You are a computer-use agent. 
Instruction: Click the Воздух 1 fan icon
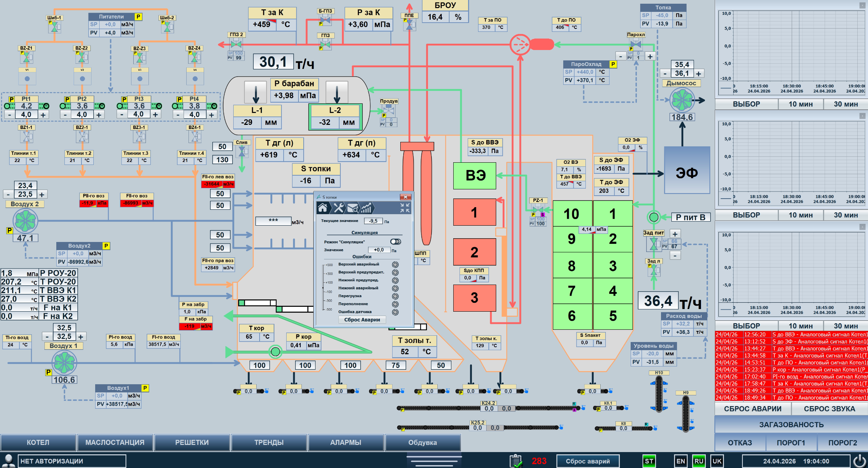click(64, 363)
